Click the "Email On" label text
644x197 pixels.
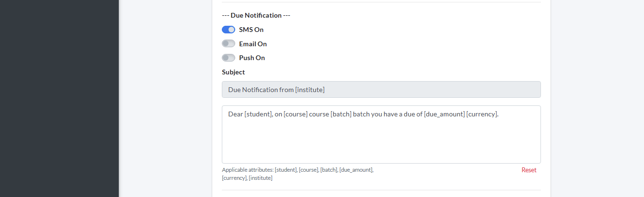[x=252, y=44]
